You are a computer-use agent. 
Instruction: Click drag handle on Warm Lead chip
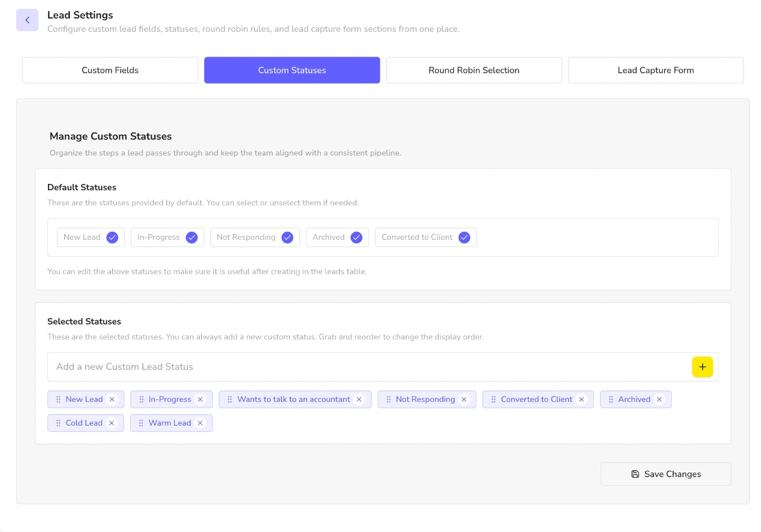(x=141, y=423)
